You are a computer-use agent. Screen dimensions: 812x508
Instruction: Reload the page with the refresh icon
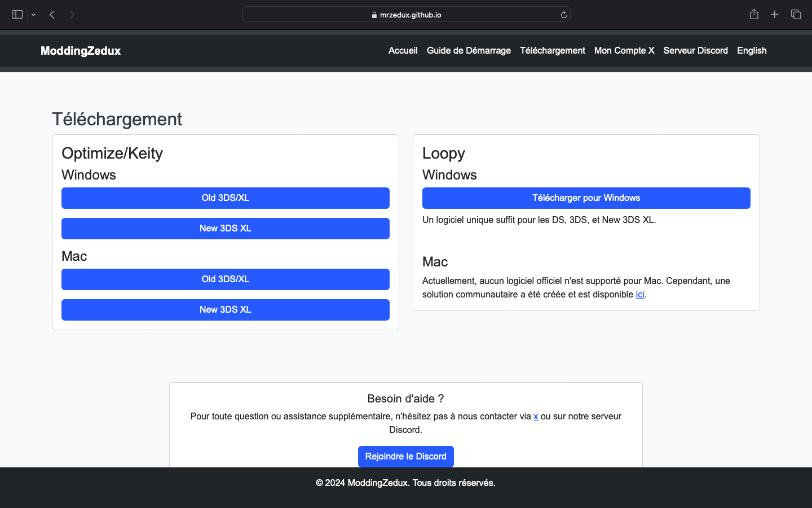563,15
